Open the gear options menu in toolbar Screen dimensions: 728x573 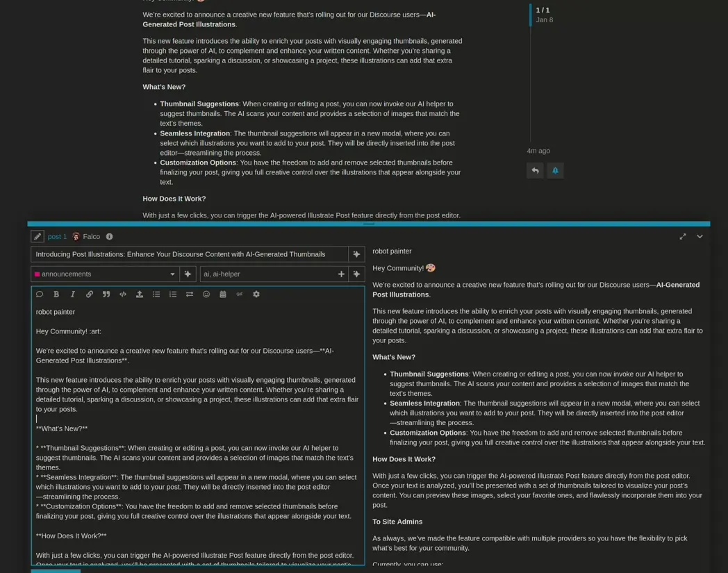pyautogui.click(x=256, y=294)
